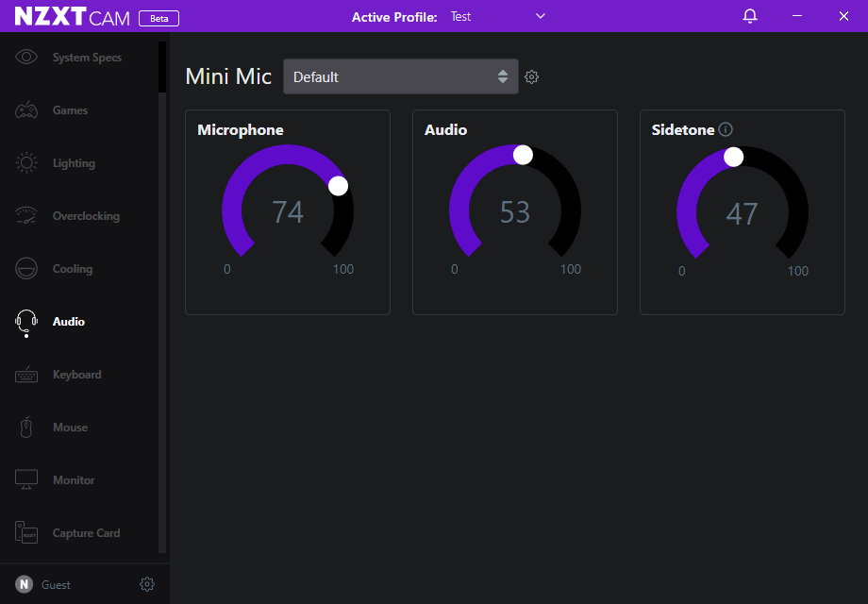Select the Lighting sun icon
Viewport: 868px width, 604px height.
(x=26, y=163)
